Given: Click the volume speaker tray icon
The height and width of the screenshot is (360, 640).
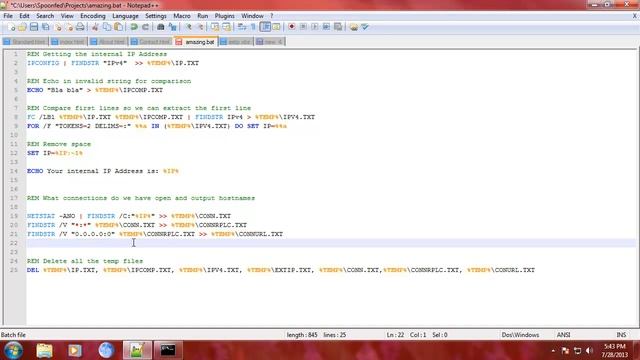Looking at the screenshot, I should [x=589, y=351].
